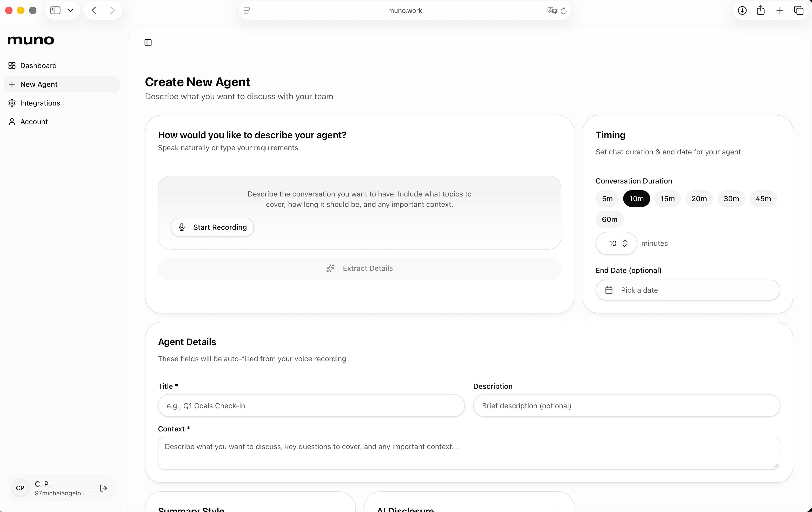Open Integrations settings gear
The width and height of the screenshot is (812, 512).
pos(12,103)
